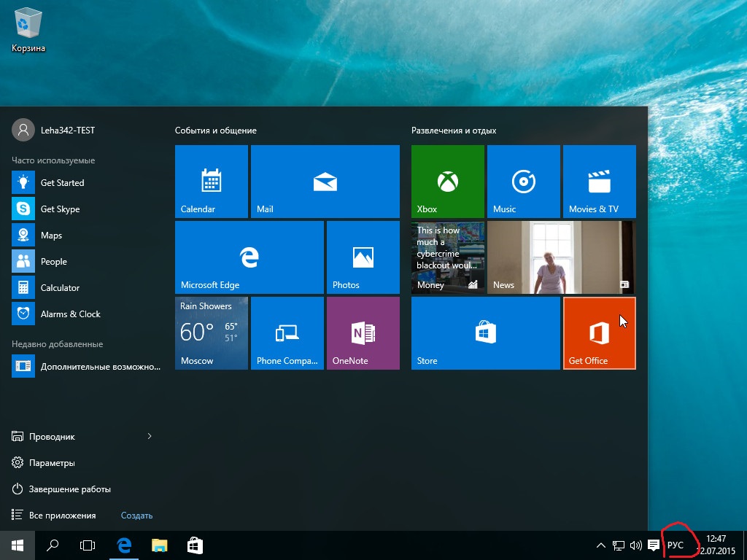Launch the OneNote tile
Image resolution: width=747 pixels, height=560 pixels.
(x=363, y=333)
